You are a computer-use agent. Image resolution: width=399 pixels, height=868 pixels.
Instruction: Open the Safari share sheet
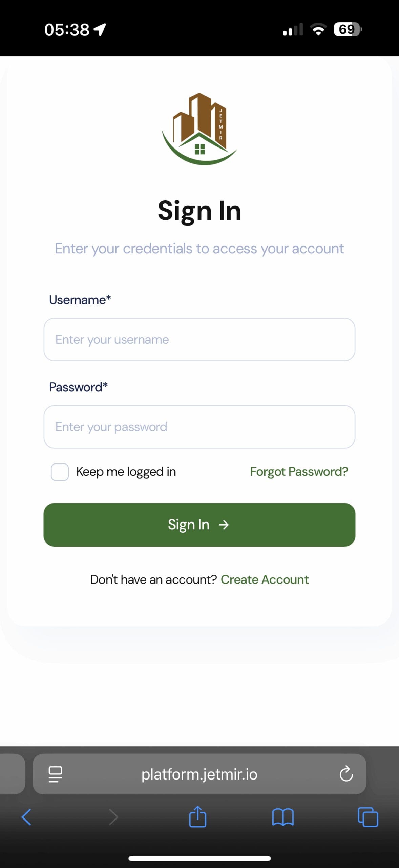coord(197,816)
